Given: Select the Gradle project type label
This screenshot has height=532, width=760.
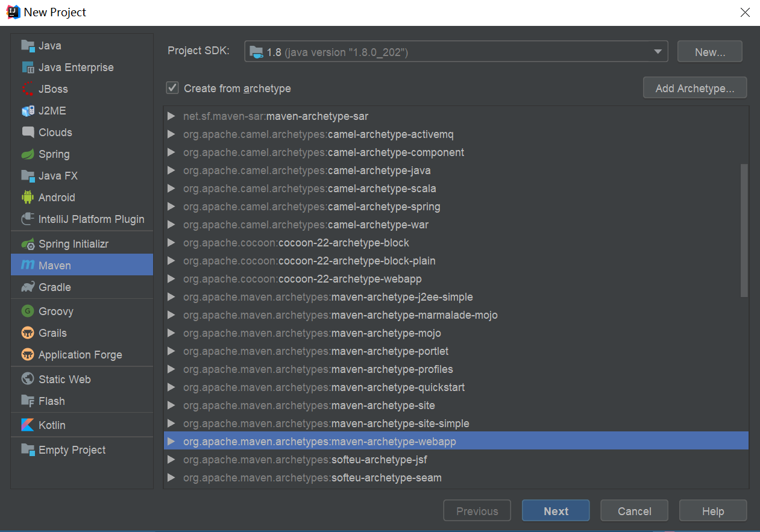Looking at the screenshot, I should point(55,287).
